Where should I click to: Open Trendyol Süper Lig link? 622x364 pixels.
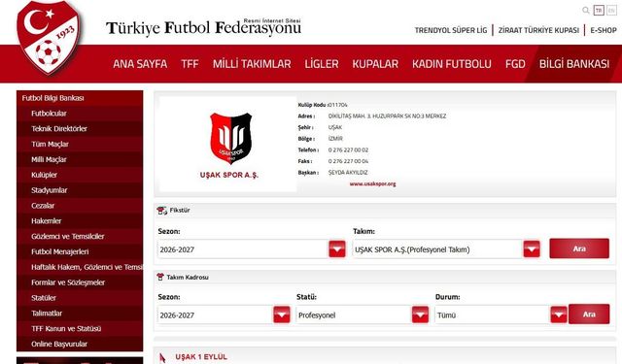[x=451, y=30]
